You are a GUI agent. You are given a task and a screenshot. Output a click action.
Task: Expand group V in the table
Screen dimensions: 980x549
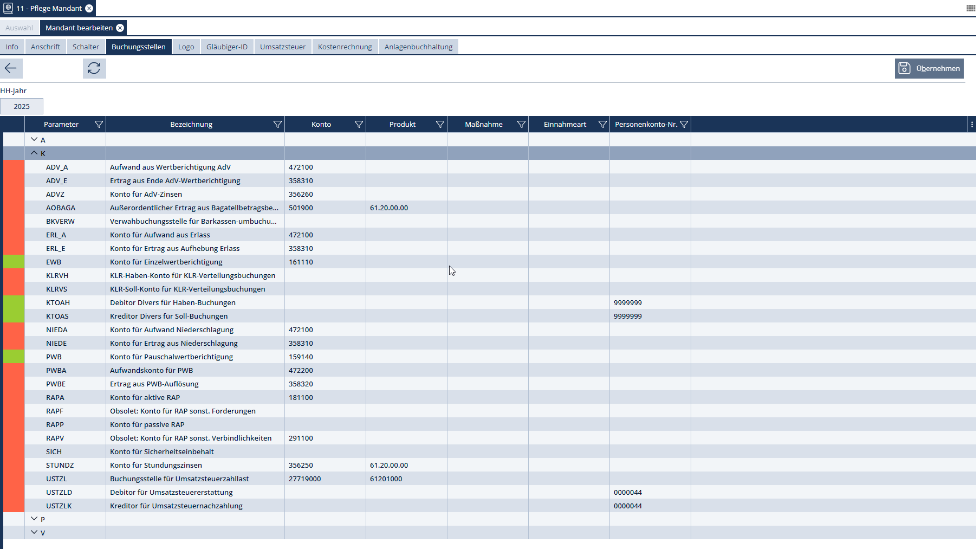[x=34, y=533]
